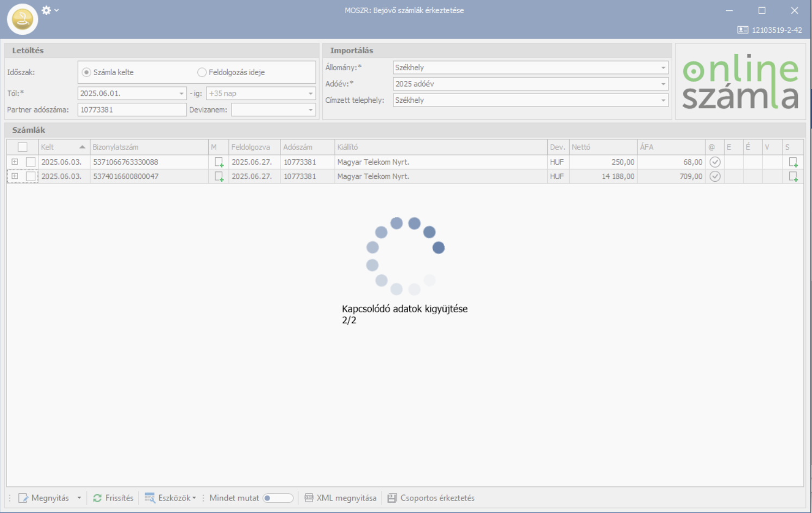Click the 68,00 ÁFA cell
Viewport: 812px width, 513px height.
click(671, 162)
